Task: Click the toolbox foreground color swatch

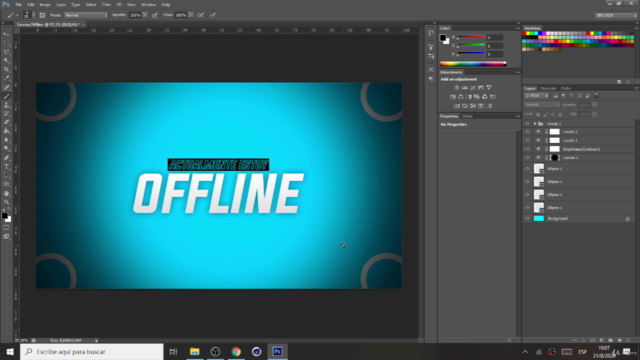Action: 4,216
